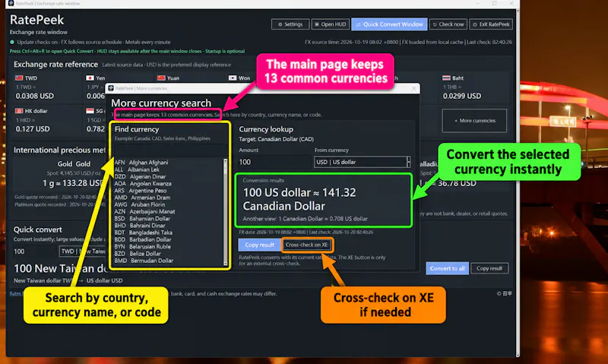Click the Yuan flag icon

[x=161, y=78]
